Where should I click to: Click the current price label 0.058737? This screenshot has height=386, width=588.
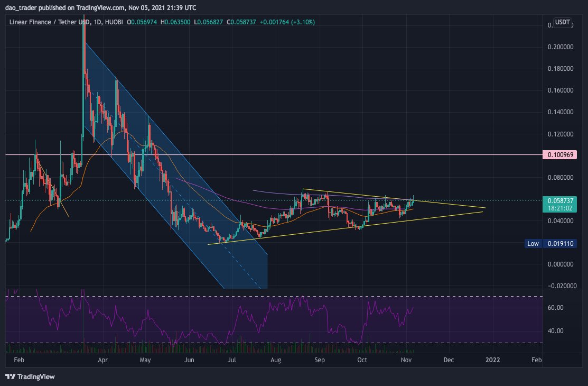560,200
